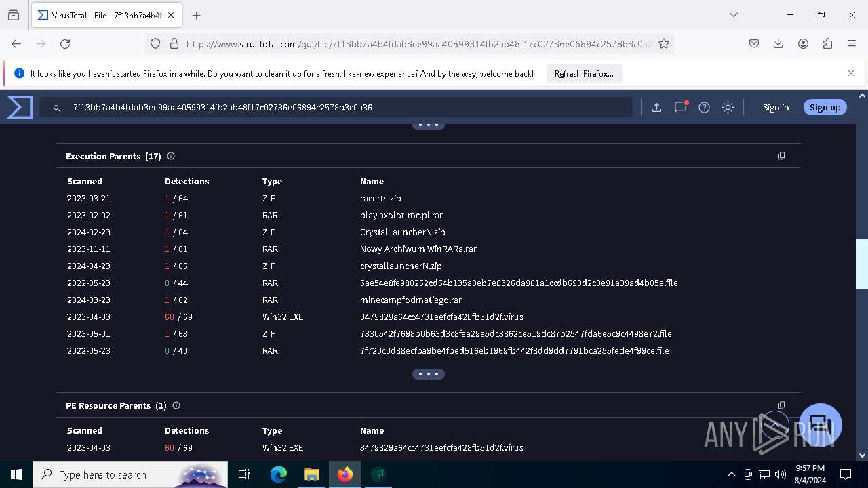Select the VirusTotal File tab
This screenshot has height=488, width=868.
(105, 15)
